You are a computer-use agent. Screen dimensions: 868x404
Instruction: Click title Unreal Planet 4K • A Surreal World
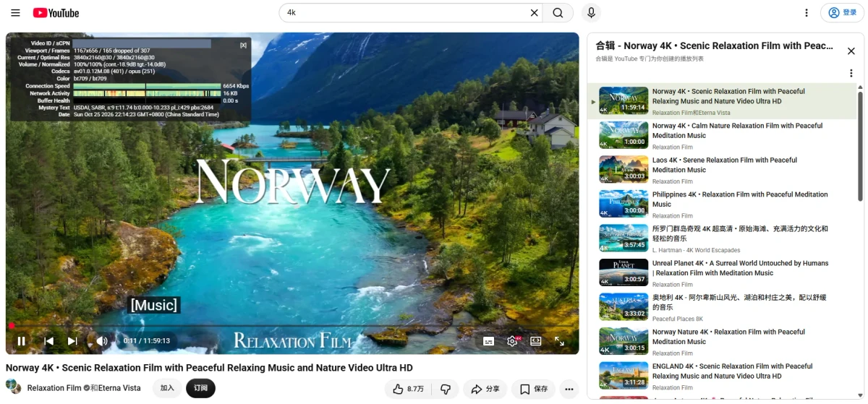[740, 268]
